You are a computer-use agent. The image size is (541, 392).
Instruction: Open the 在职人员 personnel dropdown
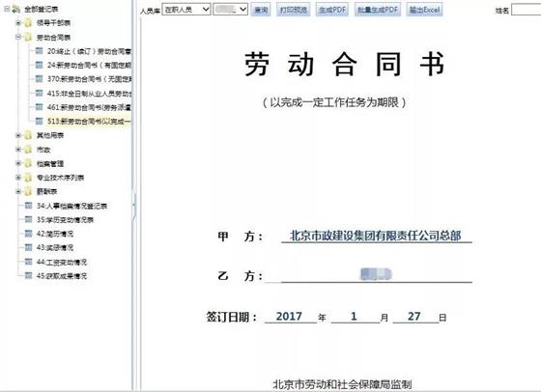click(x=186, y=10)
